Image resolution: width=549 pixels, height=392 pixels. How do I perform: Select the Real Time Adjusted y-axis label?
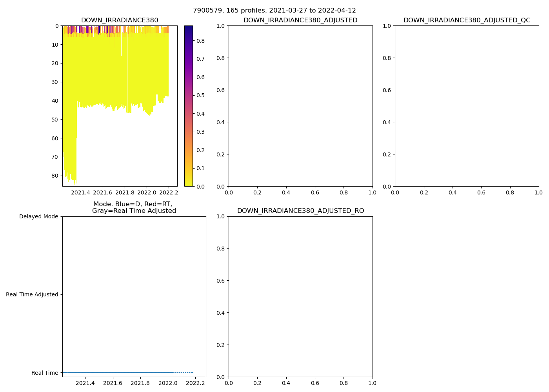pos(32,295)
